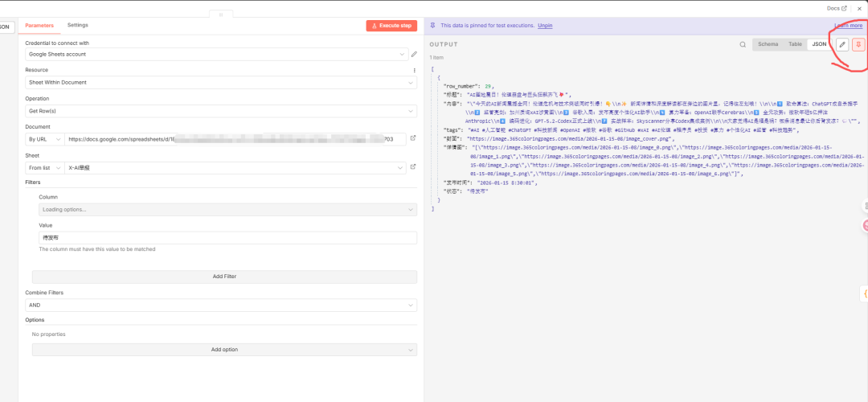Click the filter Value input field

(227, 238)
